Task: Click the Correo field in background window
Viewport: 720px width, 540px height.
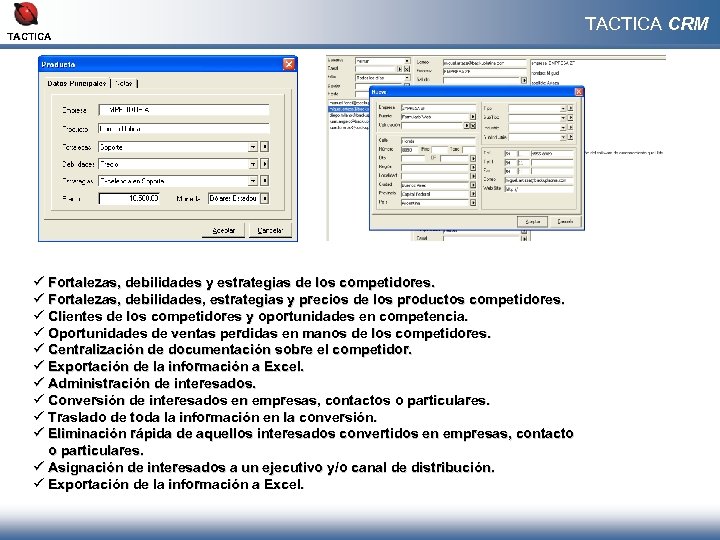Action: pos(484,62)
